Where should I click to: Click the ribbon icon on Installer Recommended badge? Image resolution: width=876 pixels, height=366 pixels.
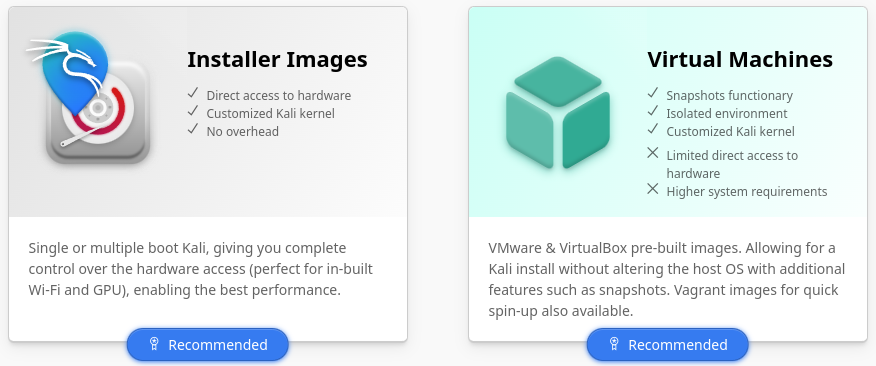tap(155, 344)
